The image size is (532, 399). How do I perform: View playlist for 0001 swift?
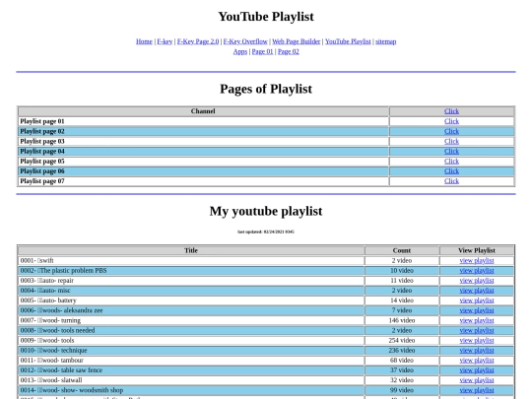pyautogui.click(x=477, y=260)
